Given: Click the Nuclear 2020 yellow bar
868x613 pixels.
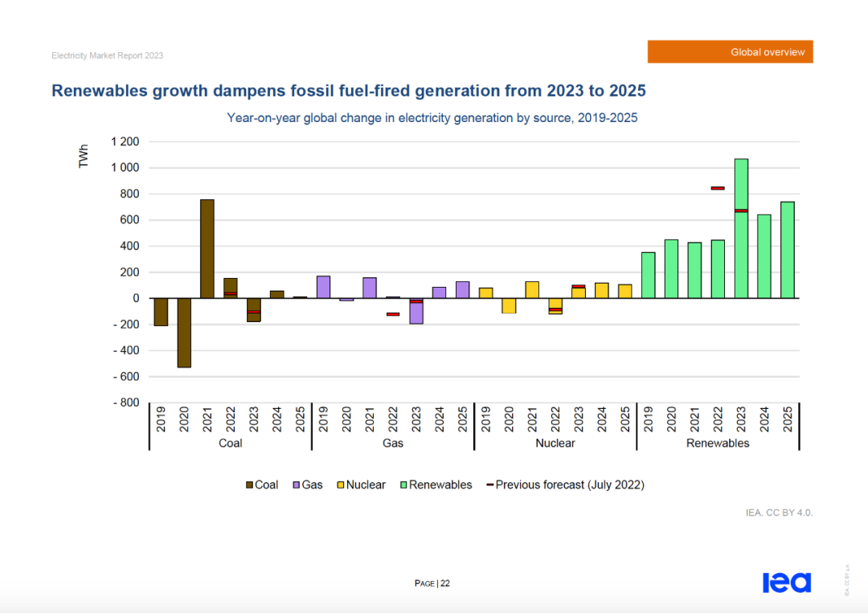Looking at the screenshot, I should coord(510,306).
